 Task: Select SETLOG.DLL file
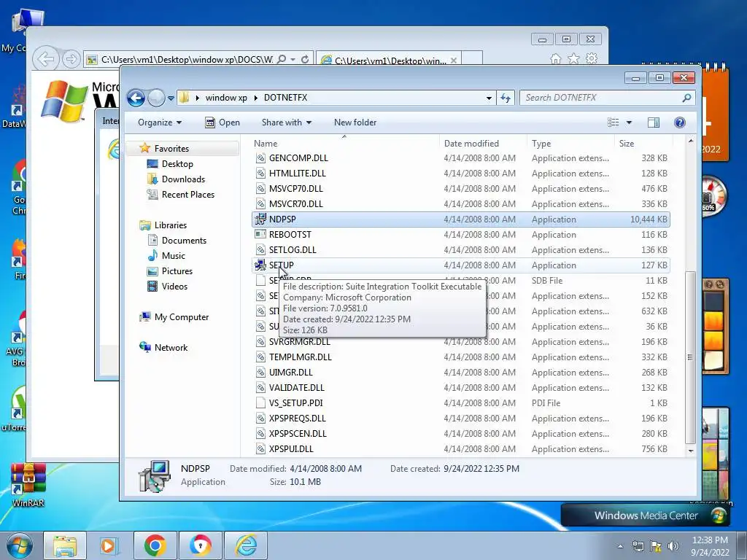[x=293, y=250]
